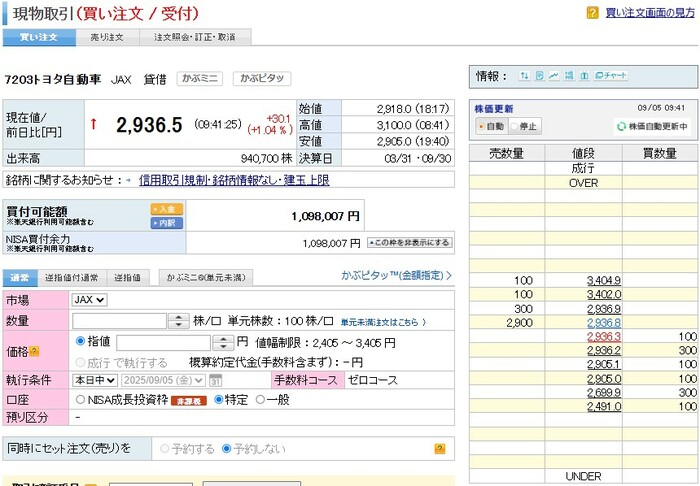This screenshot has width=700, height=486.
Task: Click order book price 2,936.9
Action: click(x=604, y=309)
